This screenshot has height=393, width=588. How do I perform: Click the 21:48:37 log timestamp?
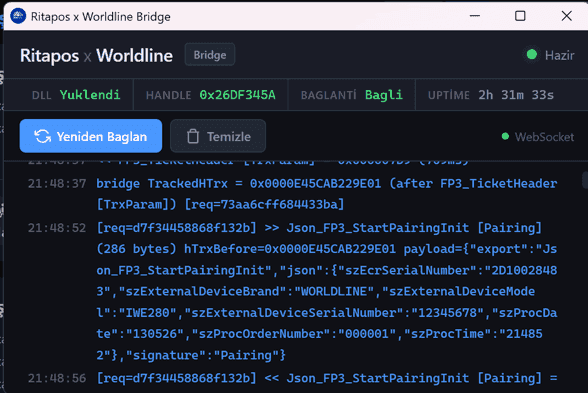(x=57, y=183)
